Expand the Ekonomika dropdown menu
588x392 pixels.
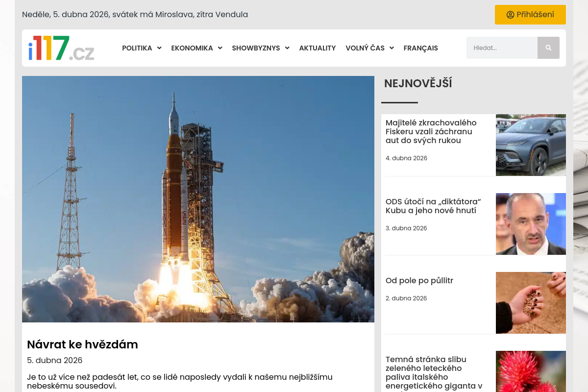click(196, 48)
